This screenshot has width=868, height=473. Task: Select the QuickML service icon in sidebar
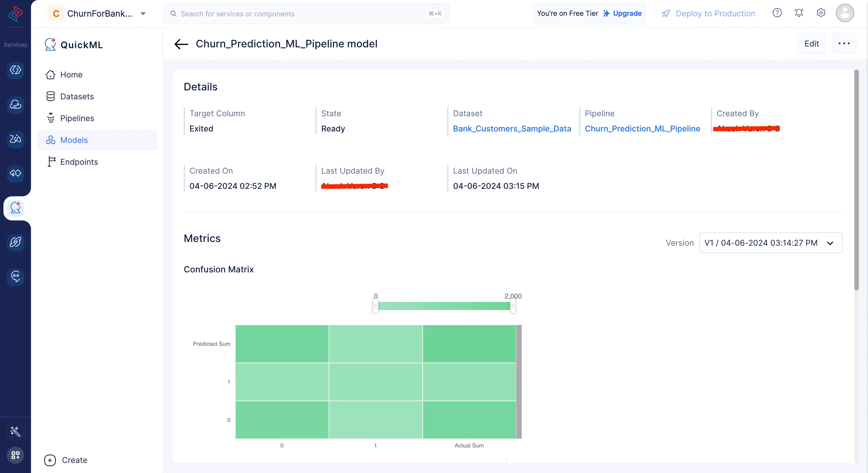tap(15, 208)
